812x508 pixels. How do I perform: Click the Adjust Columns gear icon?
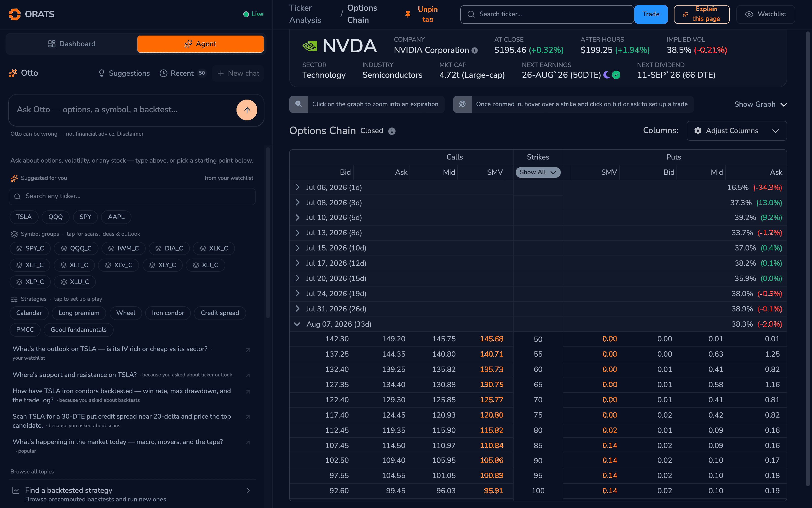(x=698, y=131)
